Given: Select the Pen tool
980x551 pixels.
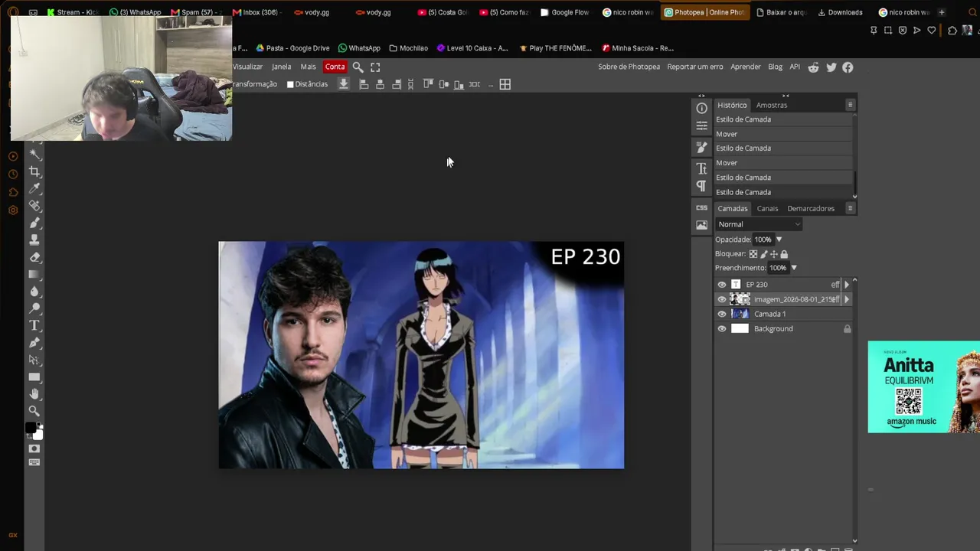Looking at the screenshot, I should tap(34, 343).
